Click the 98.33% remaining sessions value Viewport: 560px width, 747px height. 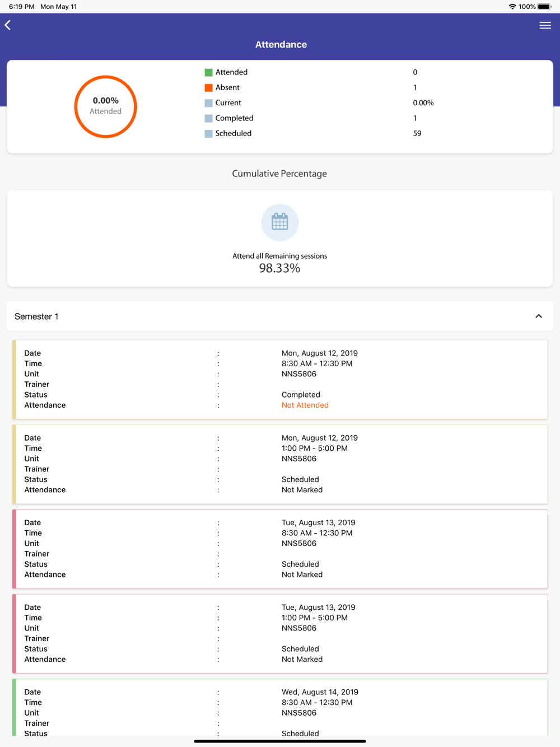coord(279,268)
